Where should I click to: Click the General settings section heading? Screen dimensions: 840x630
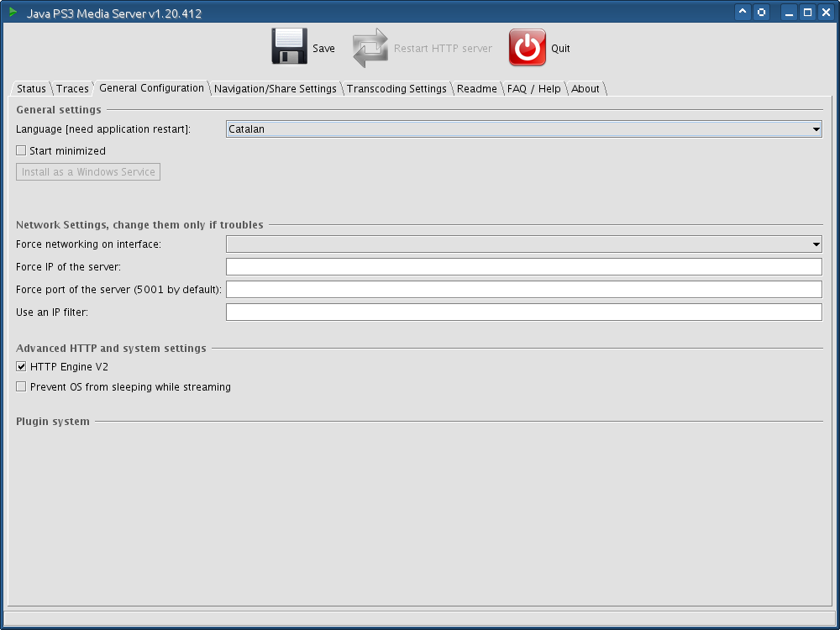(x=59, y=109)
